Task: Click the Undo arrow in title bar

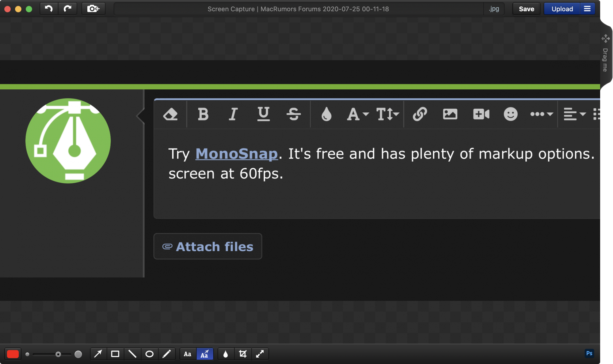Action: point(49,9)
